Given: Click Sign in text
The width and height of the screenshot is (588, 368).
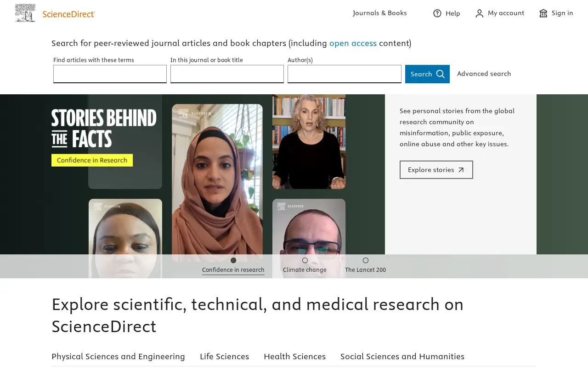Looking at the screenshot, I should [x=562, y=13].
